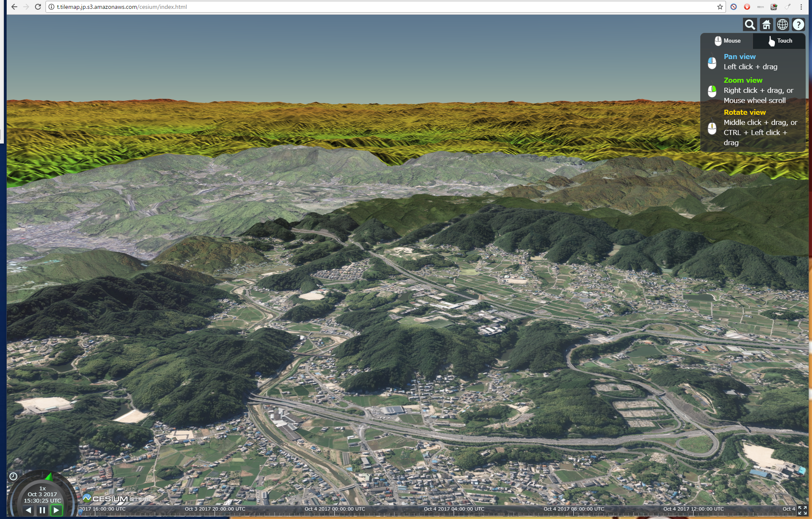Toggle the navigation help question mark
Image resolution: width=812 pixels, height=519 pixels.
799,25
